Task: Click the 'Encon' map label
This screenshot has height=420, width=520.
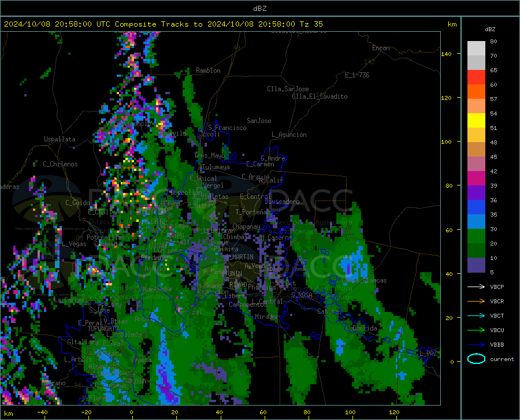Action: [381, 48]
